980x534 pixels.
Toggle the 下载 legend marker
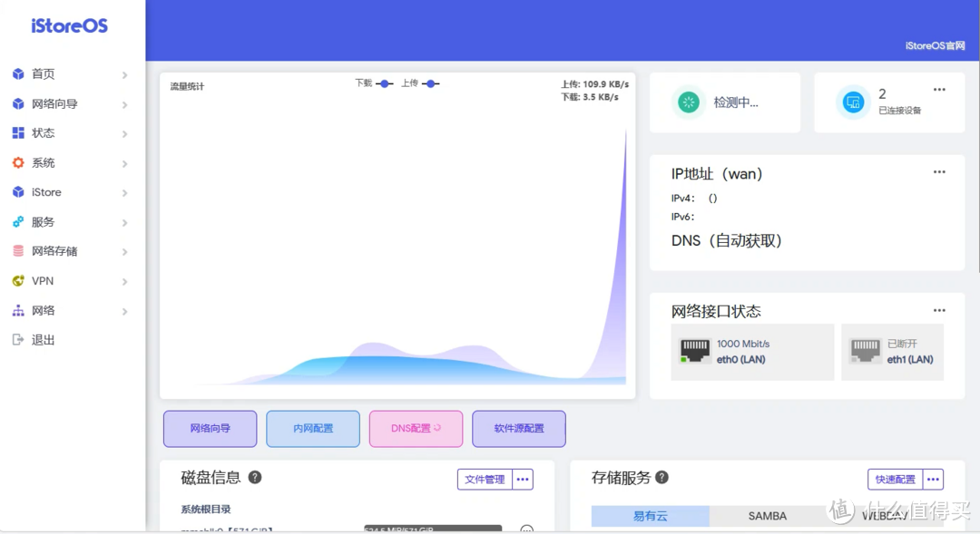tap(385, 83)
